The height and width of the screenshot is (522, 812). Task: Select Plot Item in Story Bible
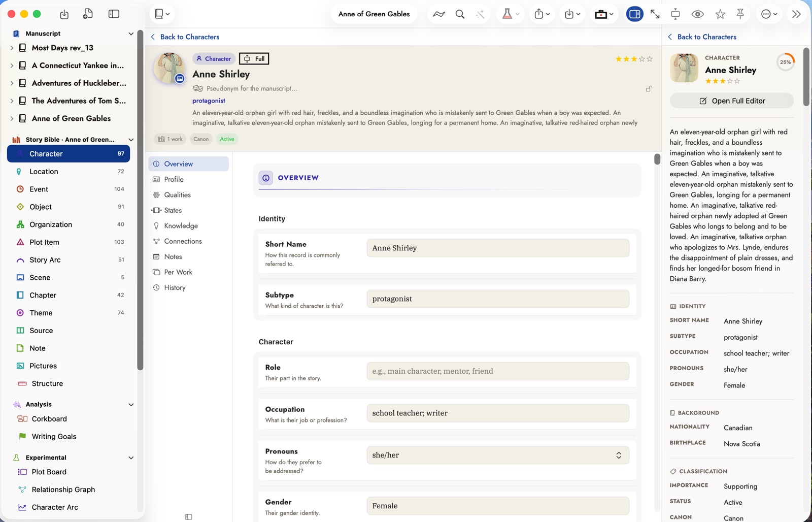coord(69,242)
